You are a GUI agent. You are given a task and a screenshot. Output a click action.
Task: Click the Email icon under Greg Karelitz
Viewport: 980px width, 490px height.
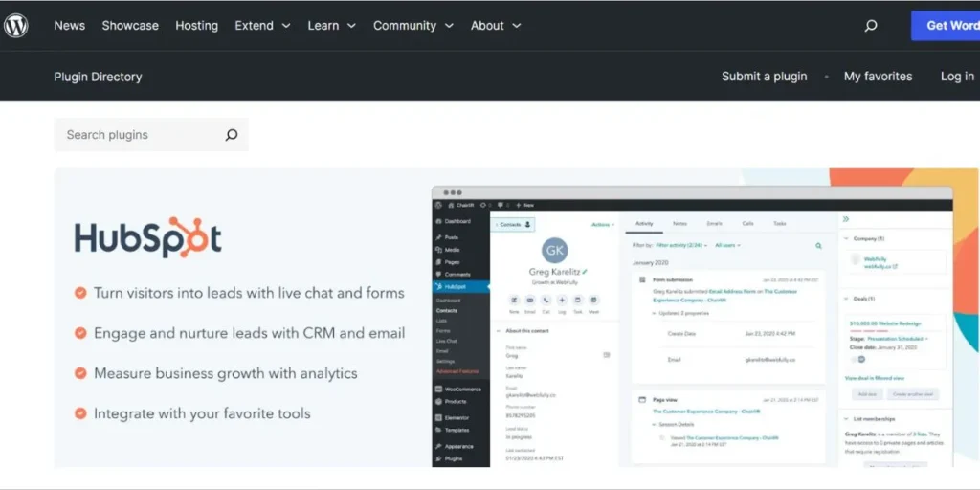coord(530,300)
